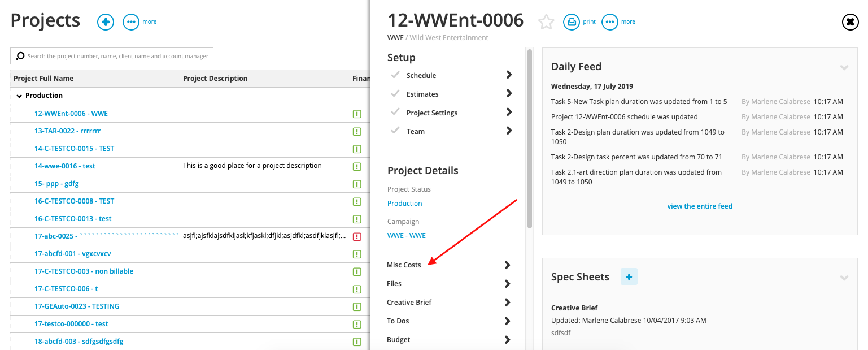Toggle the Team setup checkmark

[x=395, y=131]
